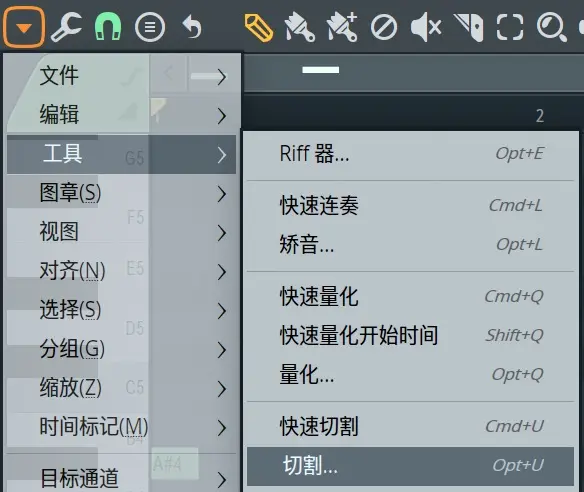Open the 目标通道 submenu

click(121, 478)
